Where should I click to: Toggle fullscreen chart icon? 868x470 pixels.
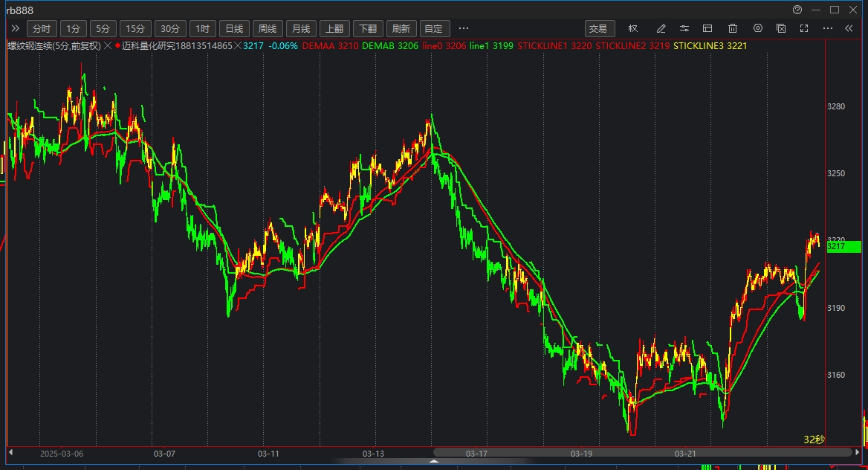pyautogui.click(x=804, y=28)
